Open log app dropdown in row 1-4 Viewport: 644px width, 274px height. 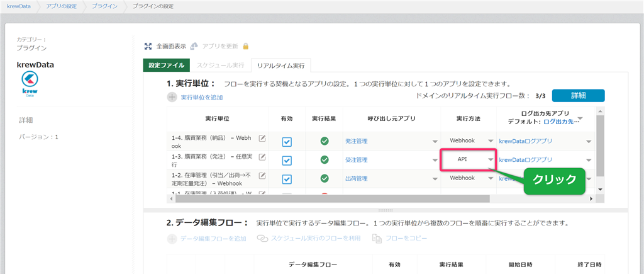[589, 142]
